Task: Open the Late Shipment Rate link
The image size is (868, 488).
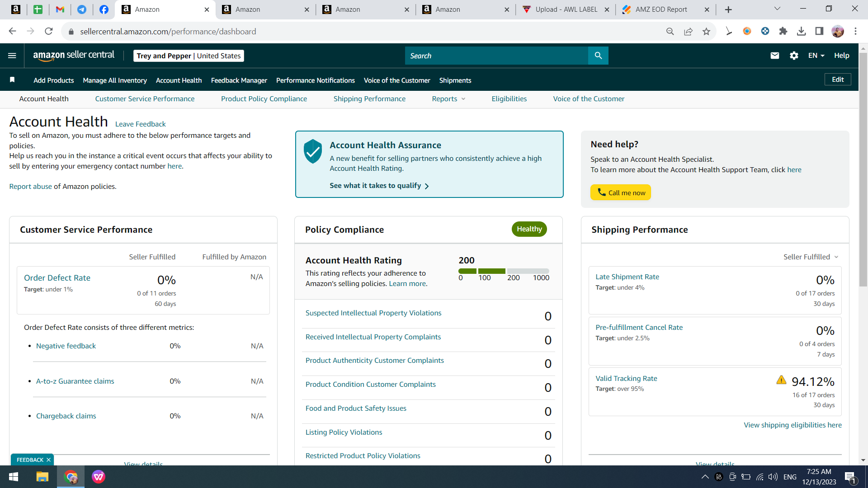Action: [627, 277]
